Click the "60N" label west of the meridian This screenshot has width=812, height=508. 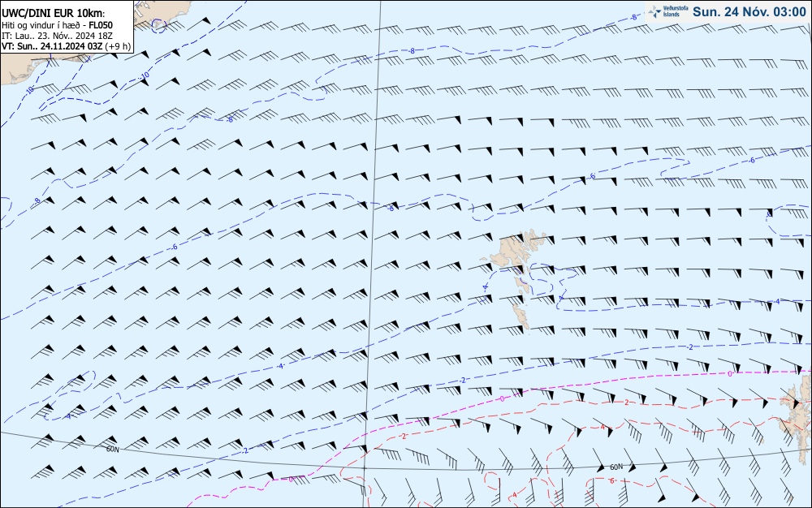[113, 449]
